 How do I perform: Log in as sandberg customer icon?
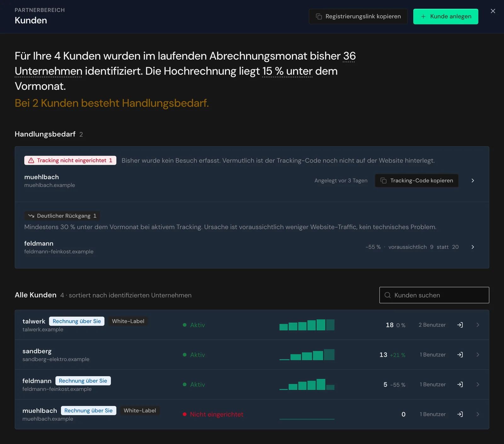pos(460,355)
